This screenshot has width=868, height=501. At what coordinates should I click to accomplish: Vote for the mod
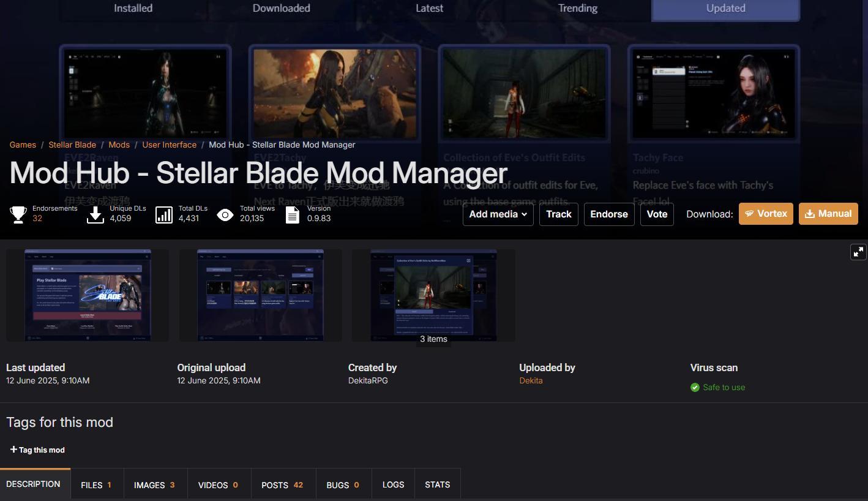click(657, 214)
